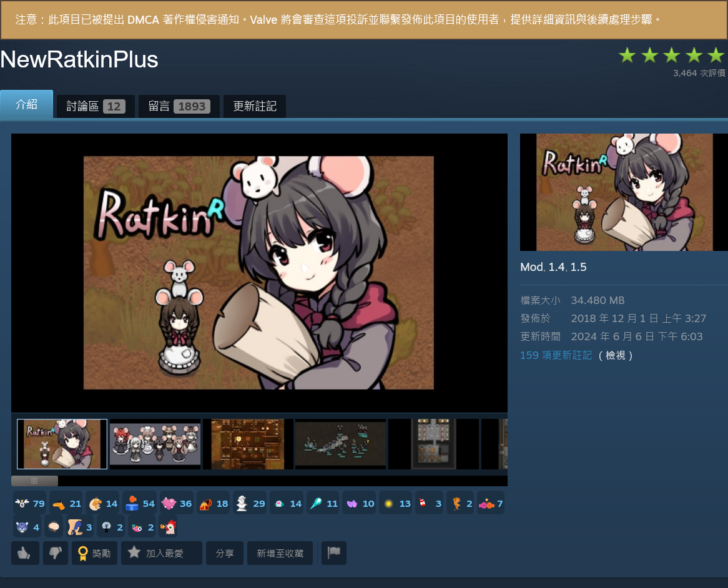The width and height of the screenshot is (728, 588).
Task: Switch to the 討論區 tab
Action: pyautogui.click(x=96, y=106)
